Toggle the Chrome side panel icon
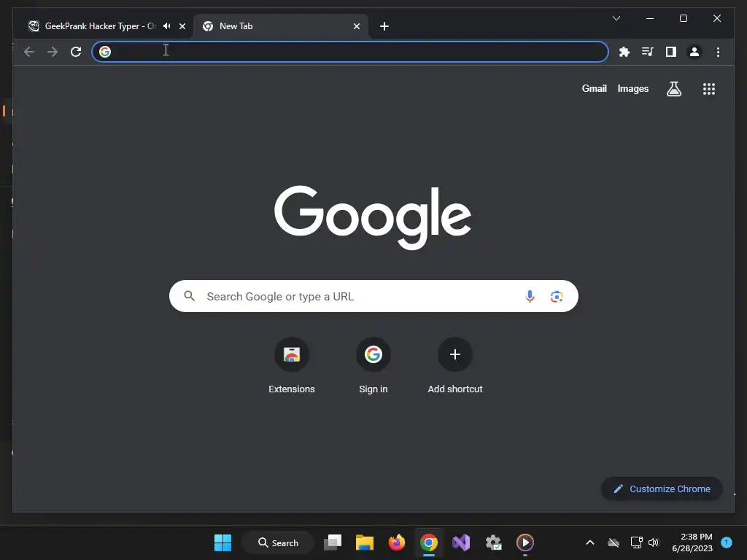 coord(671,52)
